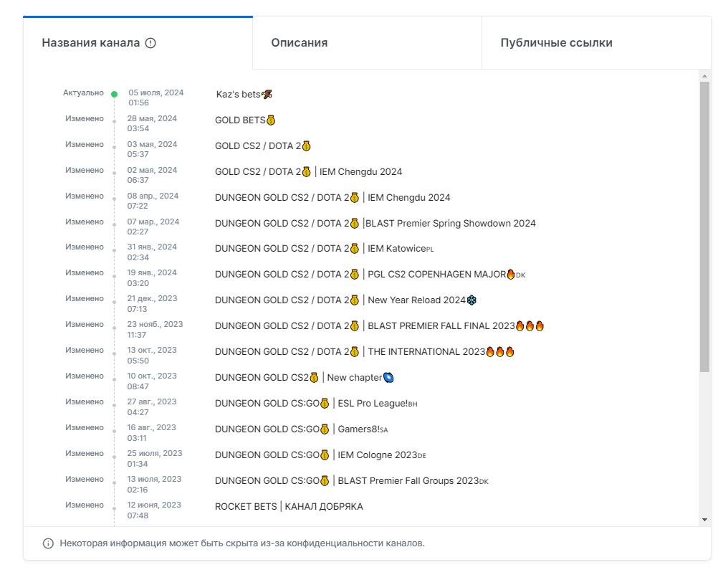Screen dimensions: 728x580
Task: Click the 03 мая GOLD CS2 / DOTA 2 entry
Action: click(263, 146)
